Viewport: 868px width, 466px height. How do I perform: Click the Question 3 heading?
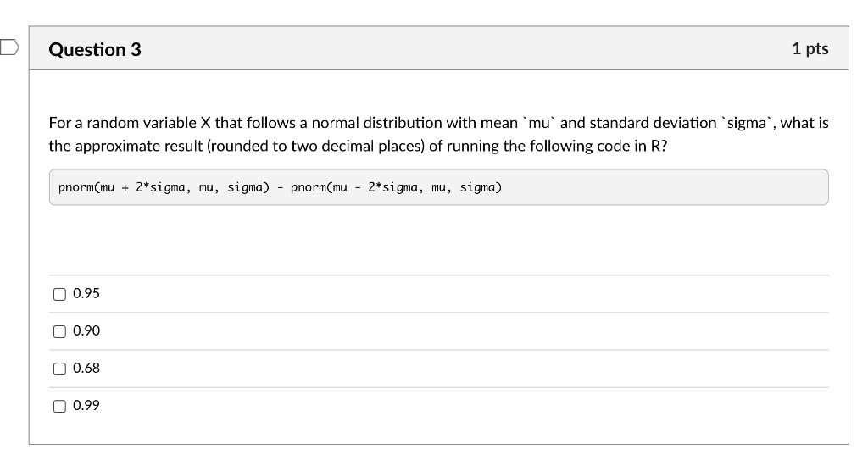pyautogui.click(x=95, y=49)
